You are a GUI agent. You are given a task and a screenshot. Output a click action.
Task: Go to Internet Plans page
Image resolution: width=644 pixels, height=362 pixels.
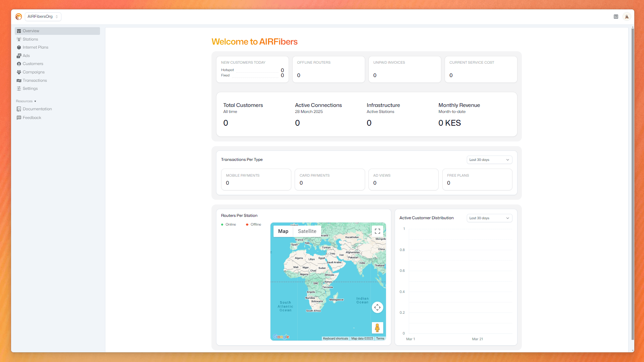click(35, 47)
